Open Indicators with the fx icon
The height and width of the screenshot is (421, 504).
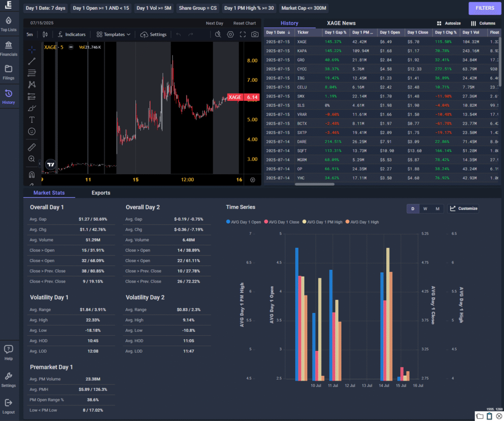tap(71, 34)
